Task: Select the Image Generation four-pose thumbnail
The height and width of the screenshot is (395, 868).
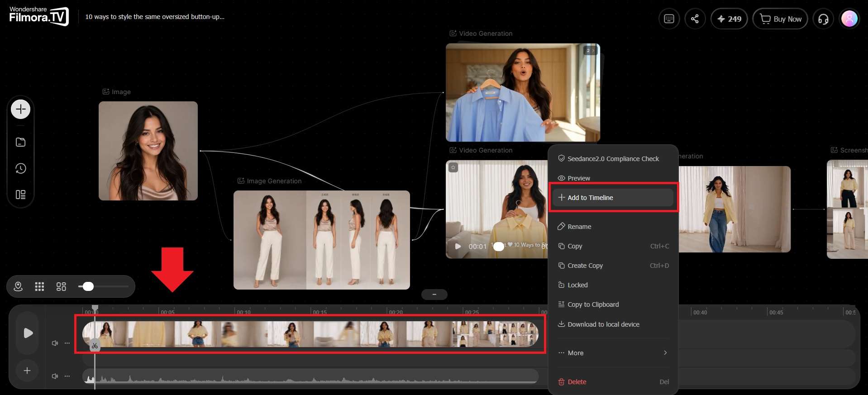Action: [322, 240]
